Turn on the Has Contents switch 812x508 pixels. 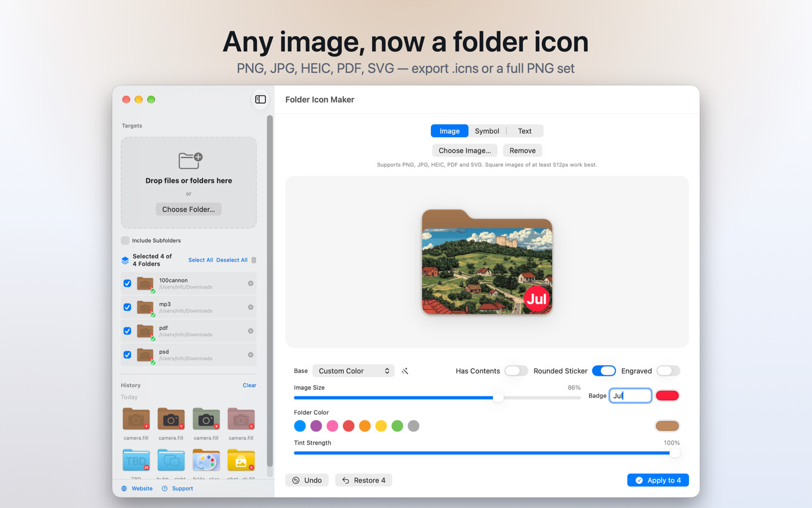click(516, 371)
